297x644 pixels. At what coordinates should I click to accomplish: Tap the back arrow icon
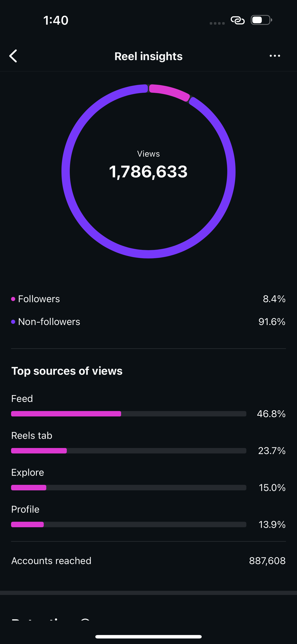(13, 56)
